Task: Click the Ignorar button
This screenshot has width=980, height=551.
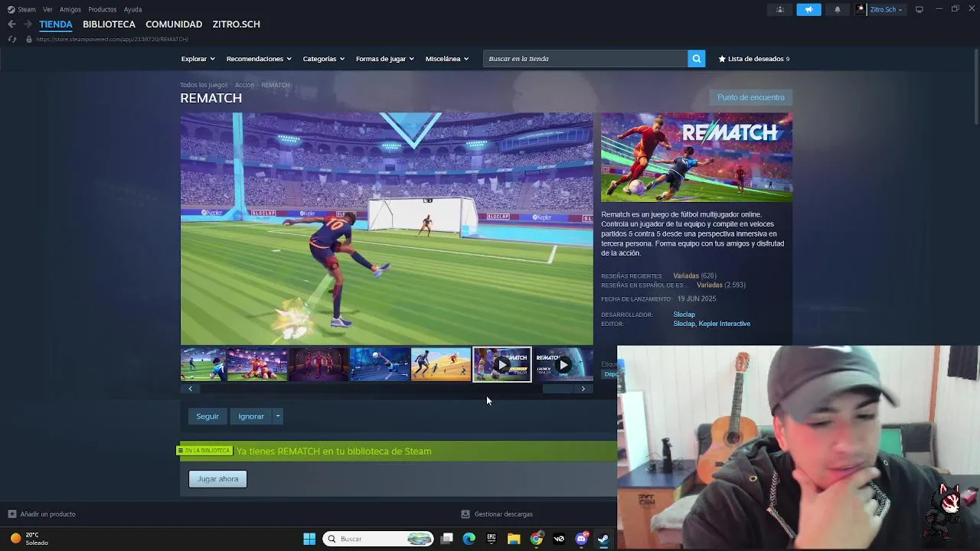Action: click(251, 416)
